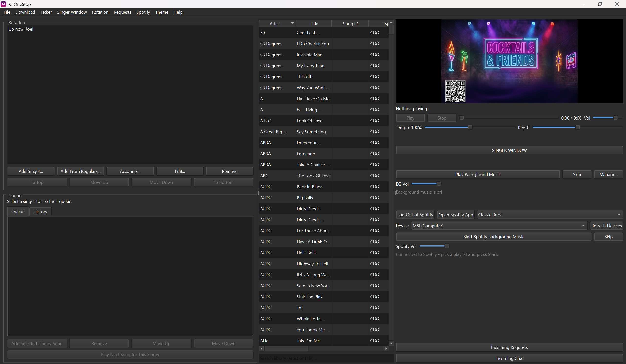Viewport: 626px width, 364px height.
Task: Select the ABBA Fernando song row
Action: 324,154
